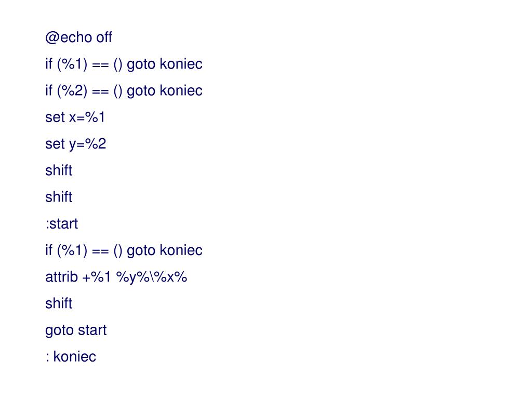Select the "set y=%2" line

[x=75, y=144]
